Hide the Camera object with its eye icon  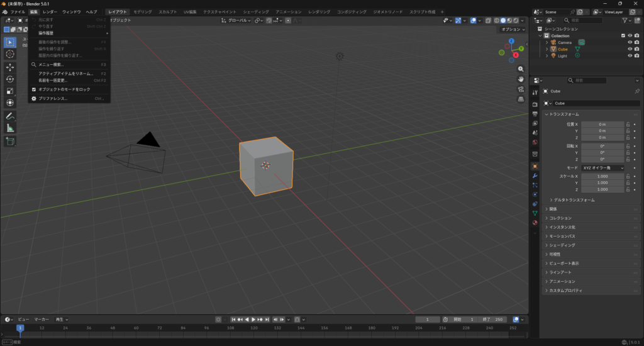(x=629, y=42)
